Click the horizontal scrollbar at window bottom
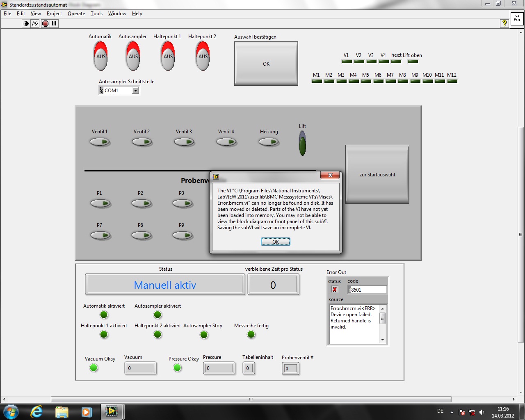 (251, 399)
